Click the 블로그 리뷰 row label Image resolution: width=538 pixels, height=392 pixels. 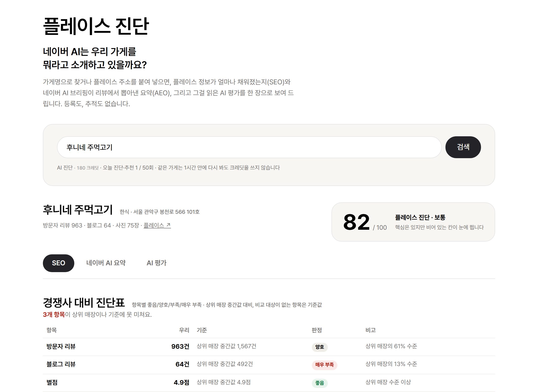point(61,364)
